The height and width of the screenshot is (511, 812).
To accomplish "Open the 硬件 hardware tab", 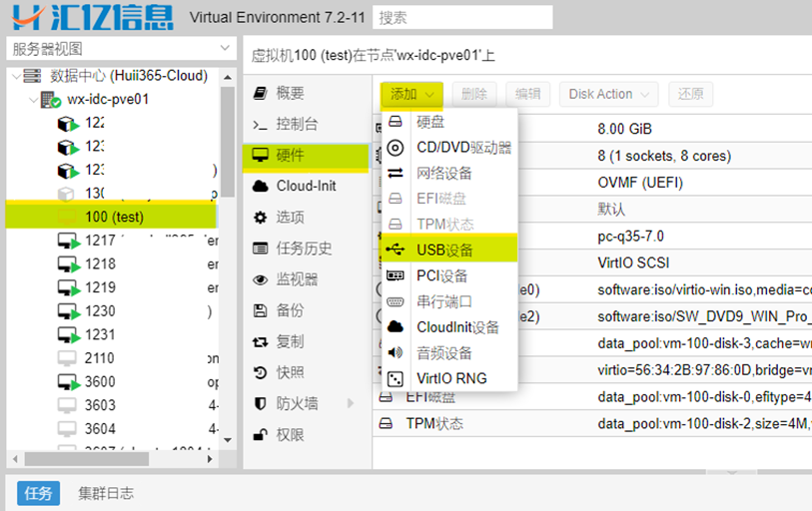I will (x=291, y=155).
